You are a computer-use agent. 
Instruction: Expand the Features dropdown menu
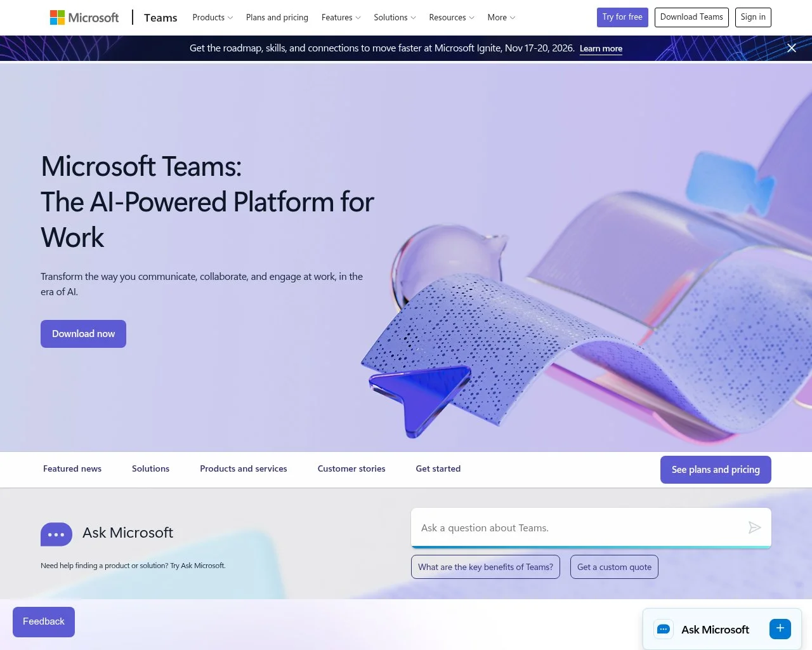click(341, 18)
